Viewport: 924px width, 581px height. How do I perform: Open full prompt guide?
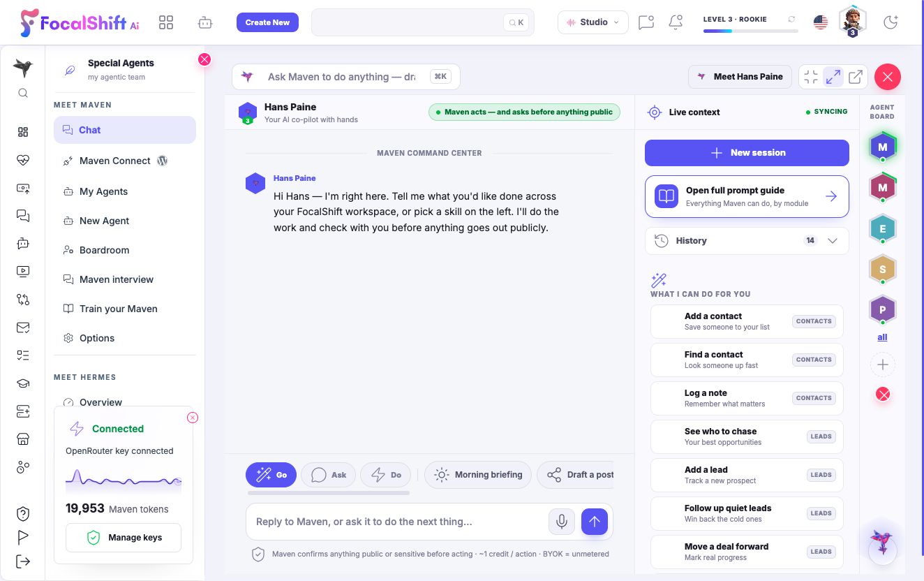pos(747,197)
